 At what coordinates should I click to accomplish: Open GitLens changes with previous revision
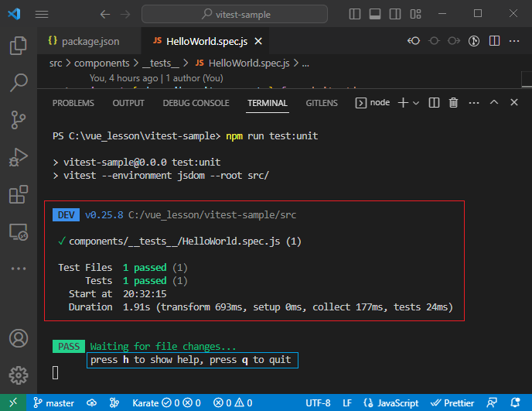[x=414, y=41]
